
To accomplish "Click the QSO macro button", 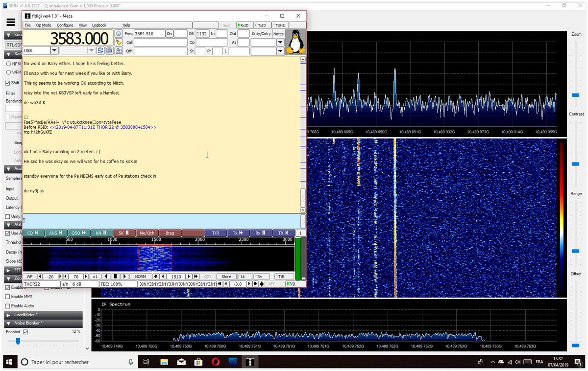I will 78,233.
